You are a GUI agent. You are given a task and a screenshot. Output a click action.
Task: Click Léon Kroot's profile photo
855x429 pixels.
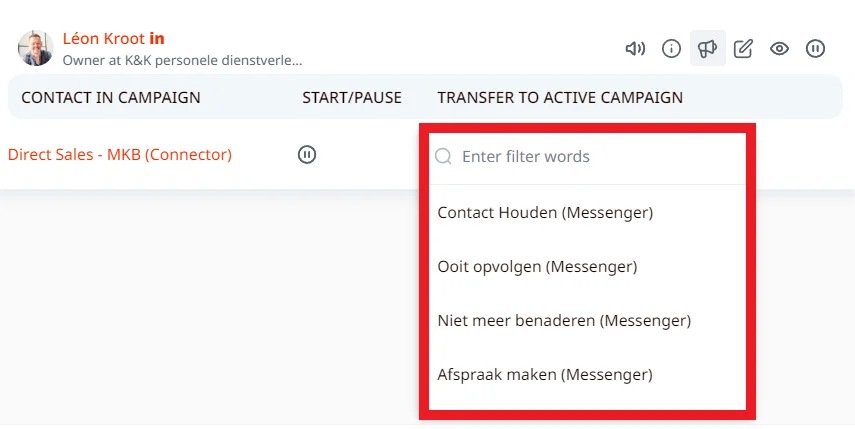[35, 47]
